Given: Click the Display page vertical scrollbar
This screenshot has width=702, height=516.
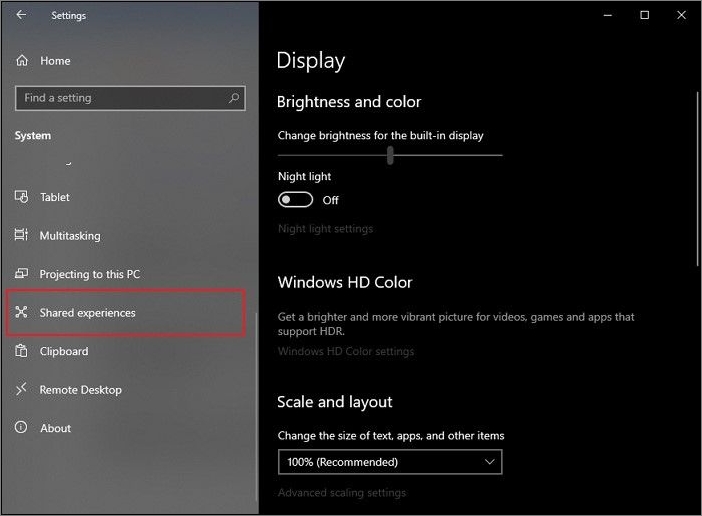Looking at the screenshot, I should coord(697,180).
